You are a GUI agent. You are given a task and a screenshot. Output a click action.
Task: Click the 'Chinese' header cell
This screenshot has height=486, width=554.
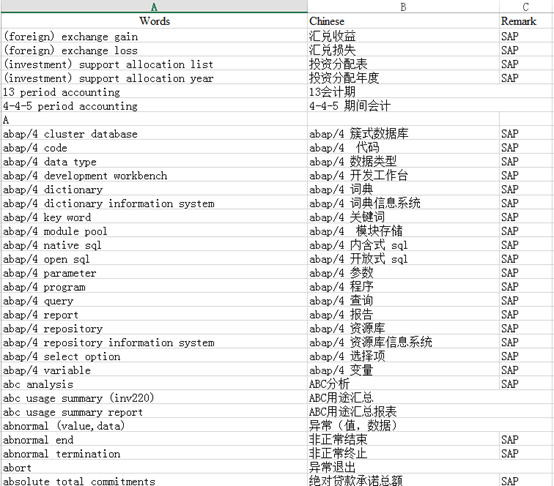point(403,21)
